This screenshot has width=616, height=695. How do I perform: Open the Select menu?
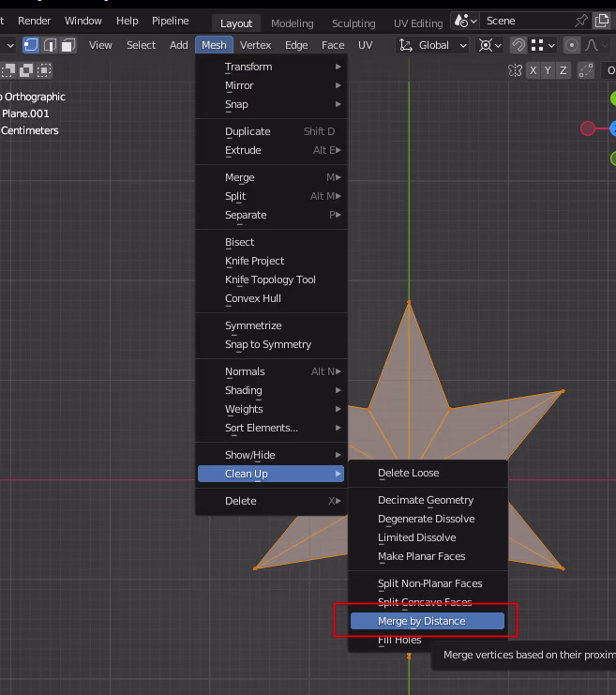pos(141,45)
